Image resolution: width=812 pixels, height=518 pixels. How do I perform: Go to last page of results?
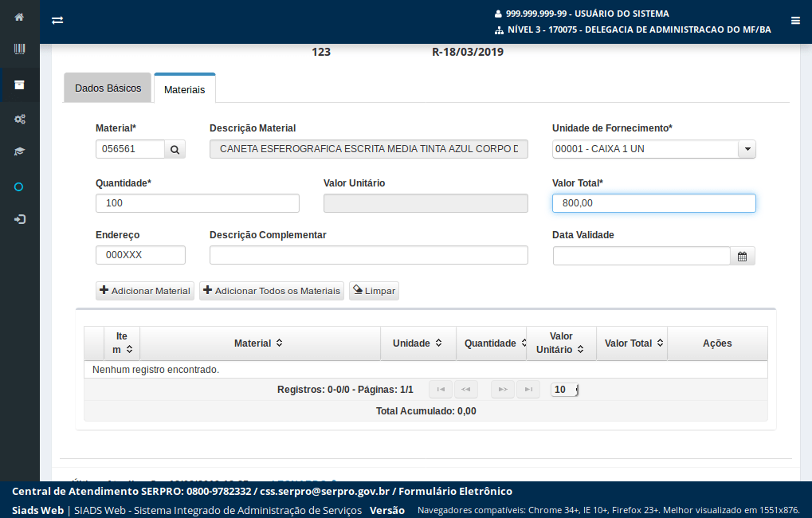pos(528,389)
